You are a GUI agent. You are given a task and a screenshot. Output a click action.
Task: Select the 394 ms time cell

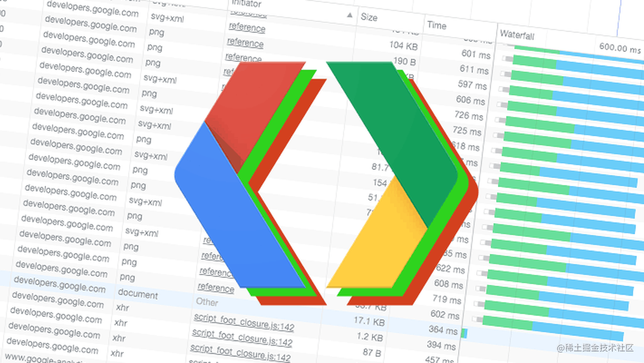click(441, 346)
